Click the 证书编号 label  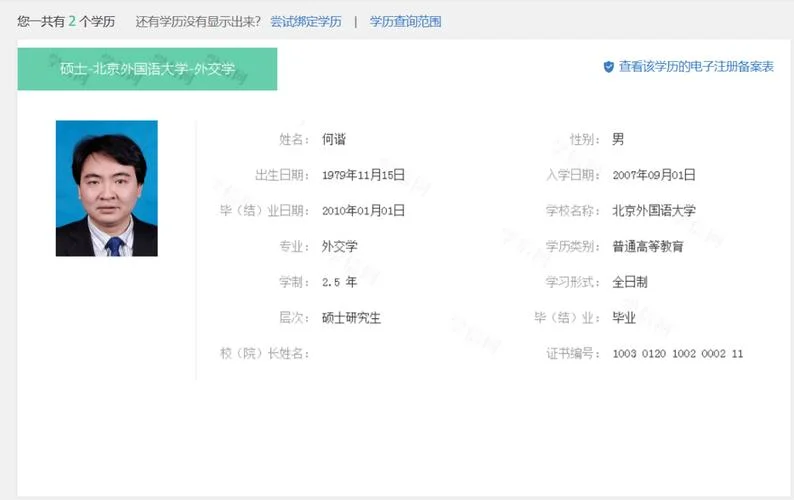pos(573,354)
